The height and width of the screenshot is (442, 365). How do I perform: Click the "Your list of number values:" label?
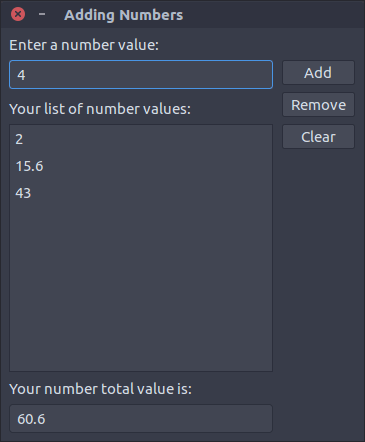[100, 109]
